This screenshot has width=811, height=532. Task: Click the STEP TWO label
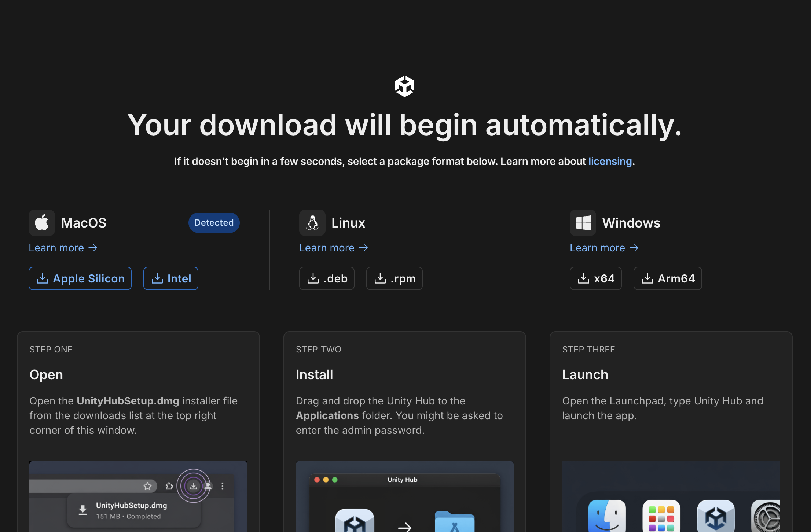tap(319, 350)
